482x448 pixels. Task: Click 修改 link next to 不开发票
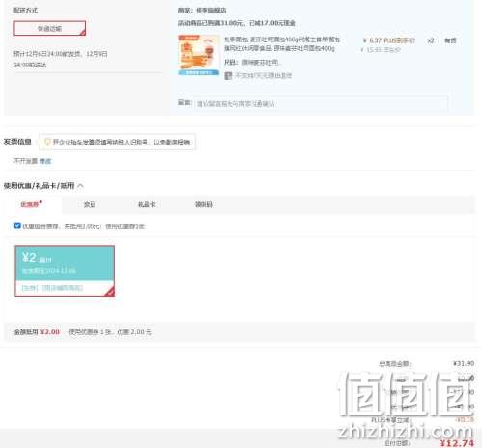pyautogui.click(x=45, y=161)
